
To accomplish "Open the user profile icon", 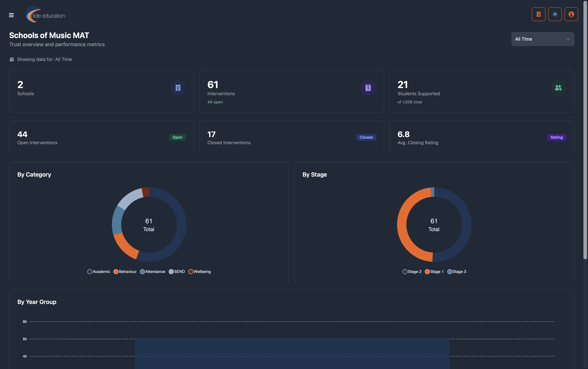I will [x=571, y=14].
